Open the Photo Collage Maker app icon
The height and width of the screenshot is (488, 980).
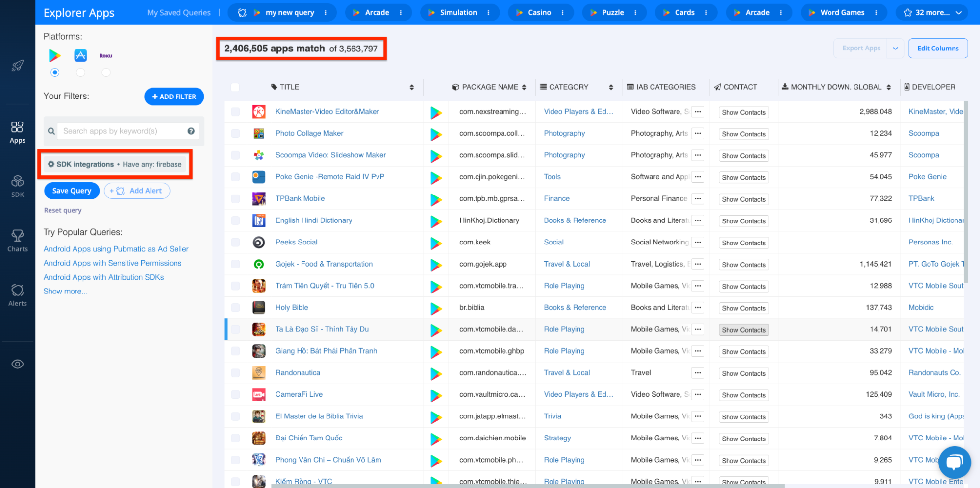[259, 133]
